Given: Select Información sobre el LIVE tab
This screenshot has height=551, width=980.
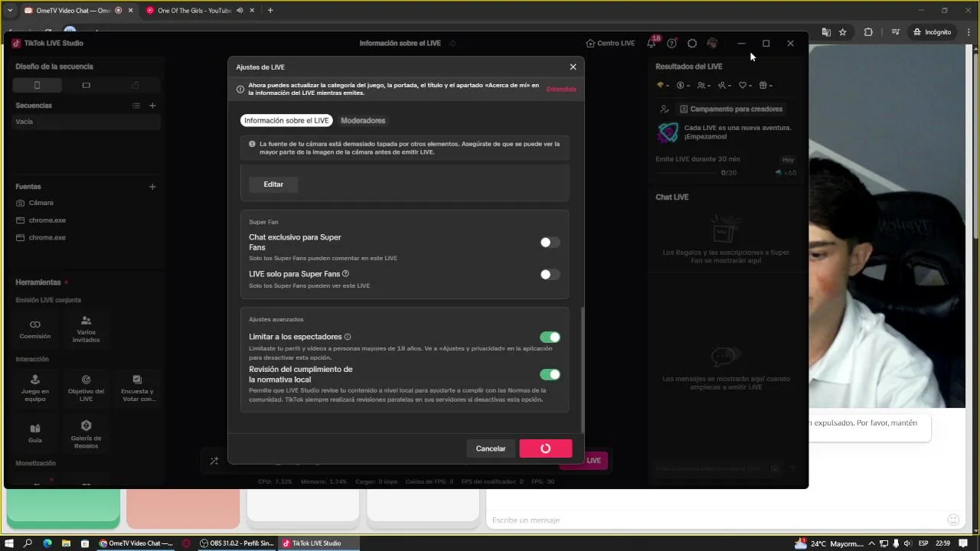Looking at the screenshot, I should [x=286, y=120].
